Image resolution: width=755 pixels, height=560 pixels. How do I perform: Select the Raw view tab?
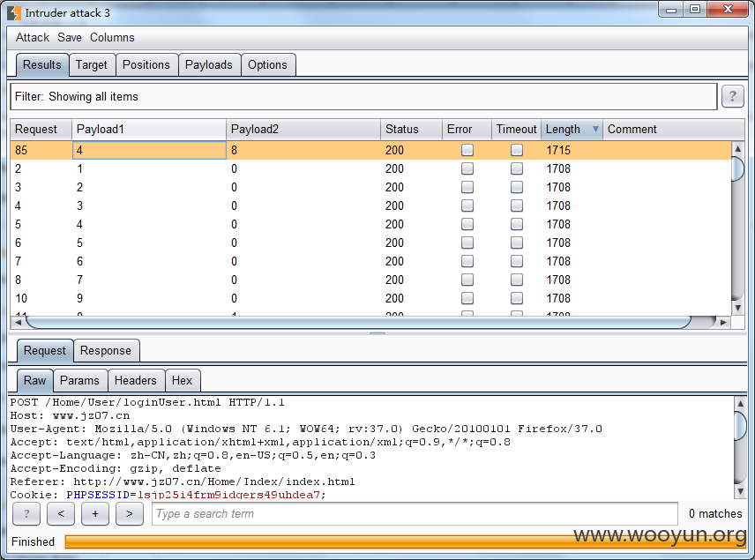click(x=34, y=380)
